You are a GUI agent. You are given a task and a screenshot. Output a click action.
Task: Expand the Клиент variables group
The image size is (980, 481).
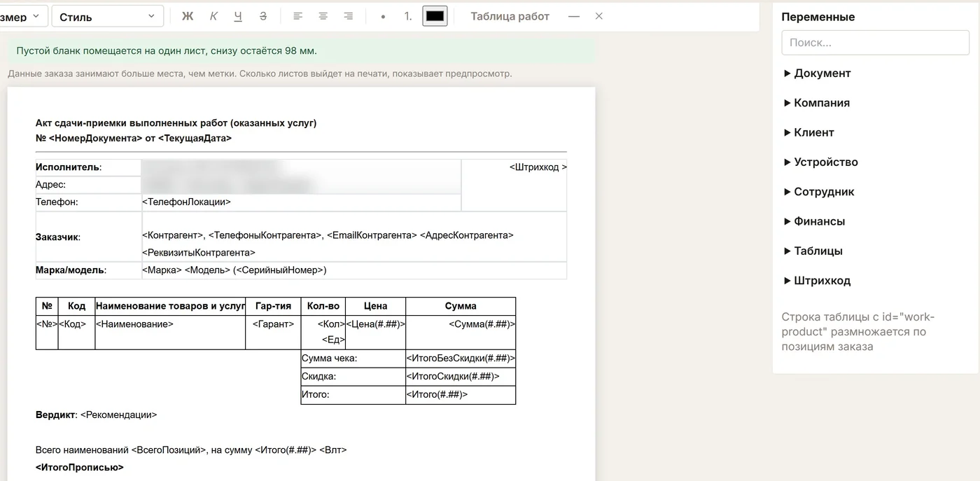click(809, 132)
